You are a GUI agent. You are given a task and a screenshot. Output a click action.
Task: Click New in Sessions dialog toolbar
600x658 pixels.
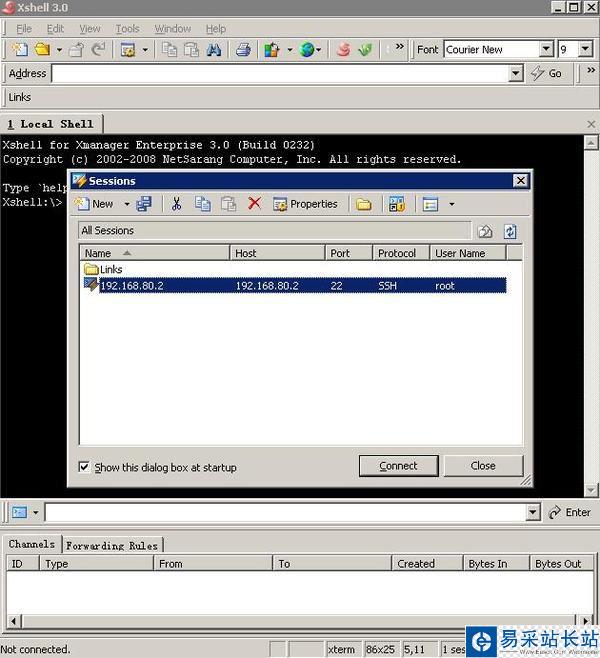[95, 204]
